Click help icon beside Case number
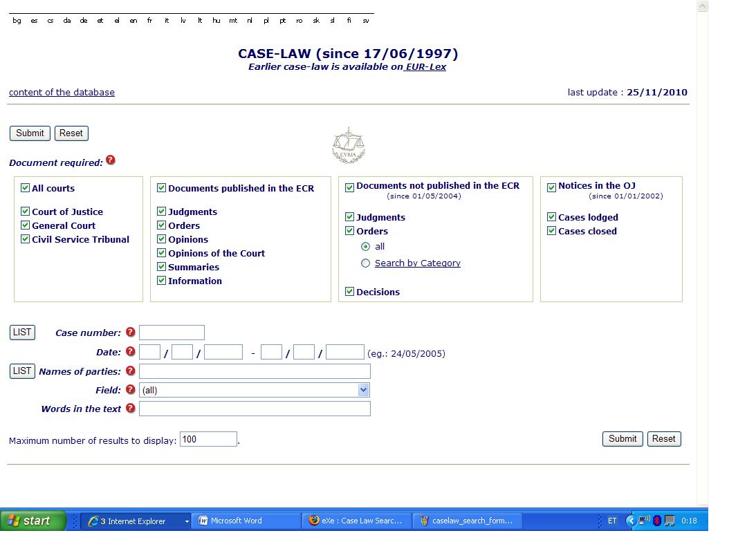Viewport: 747px width, 560px height. [130, 333]
